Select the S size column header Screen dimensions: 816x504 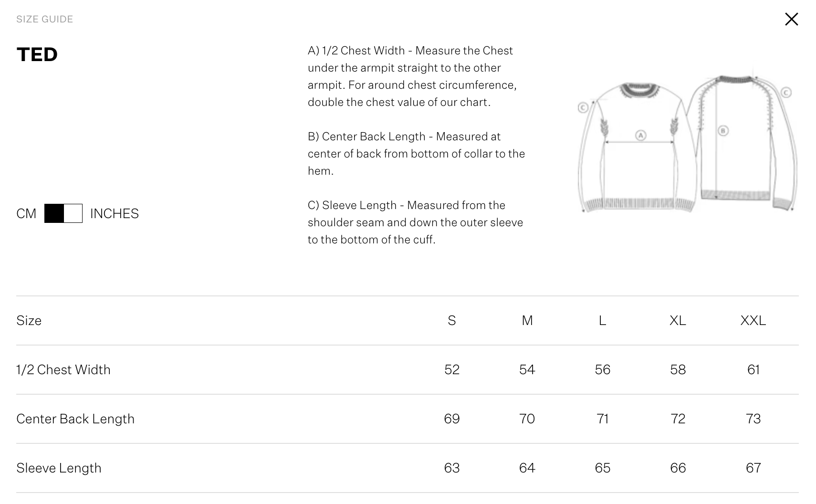[452, 320]
